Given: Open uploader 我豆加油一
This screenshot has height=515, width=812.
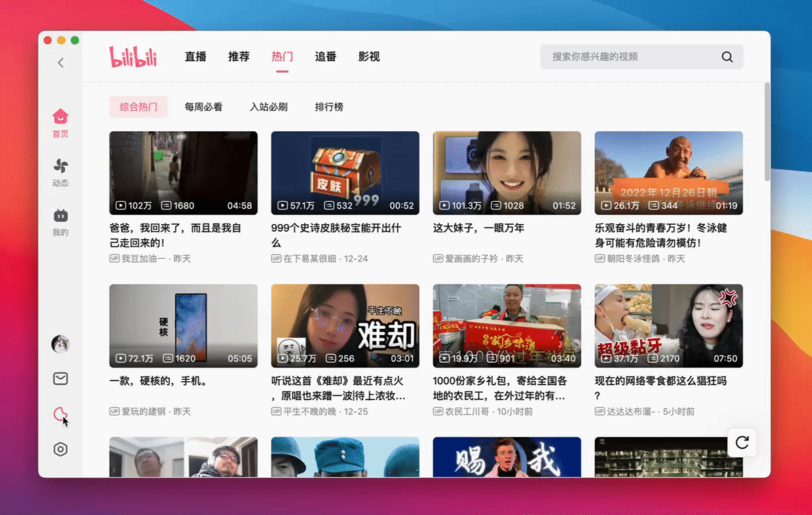Looking at the screenshot, I should (x=143, y=259).
